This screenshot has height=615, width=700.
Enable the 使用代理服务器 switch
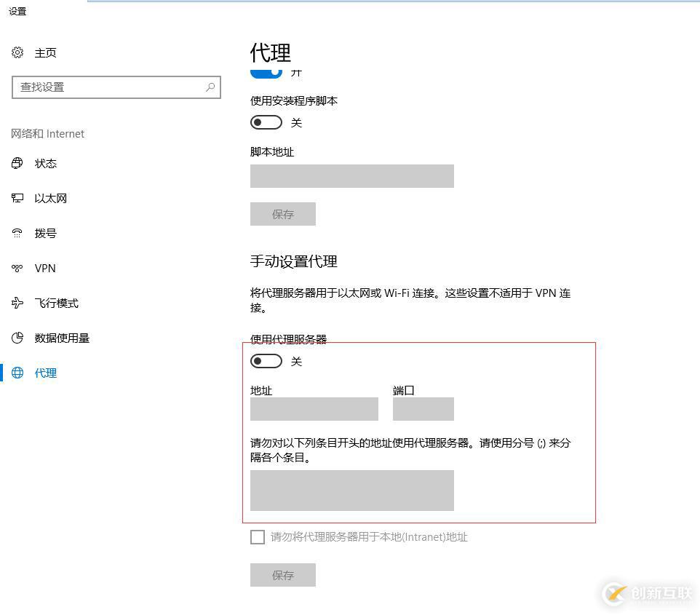tap(266, 361)
